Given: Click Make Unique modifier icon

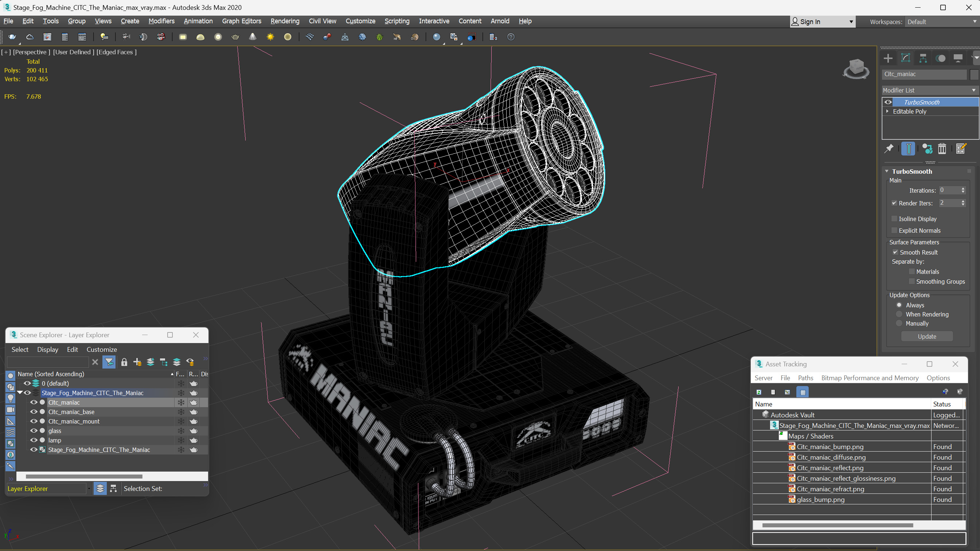Looking at the screenshot, I should pos(927,149).
